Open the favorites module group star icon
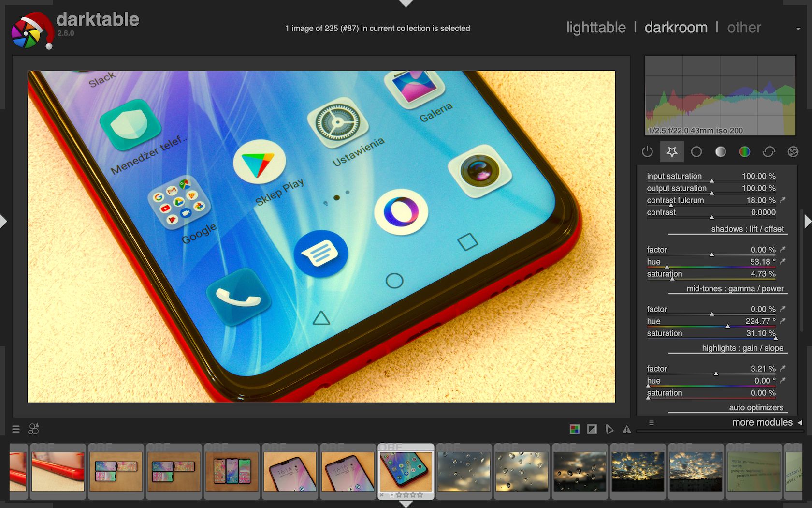The image size is (812, 508). click(672, 152)
